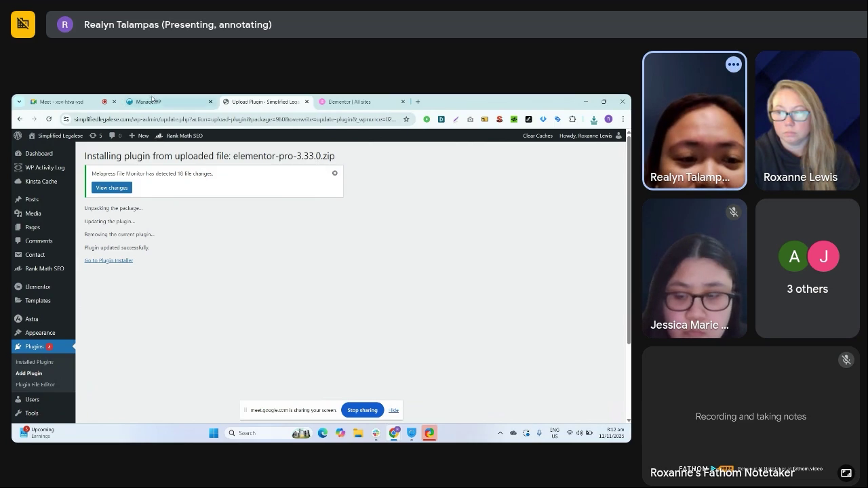Screen dimensions: 868x488
Task: Click the Simplified Legalese home icon
Action: [31, 136]
